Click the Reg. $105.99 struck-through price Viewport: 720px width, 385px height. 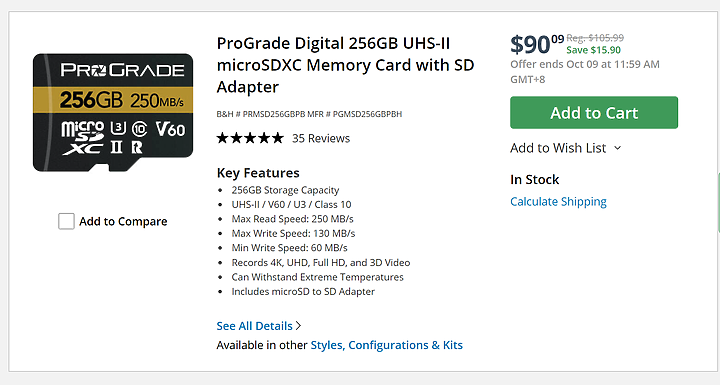tap(595, 38)
